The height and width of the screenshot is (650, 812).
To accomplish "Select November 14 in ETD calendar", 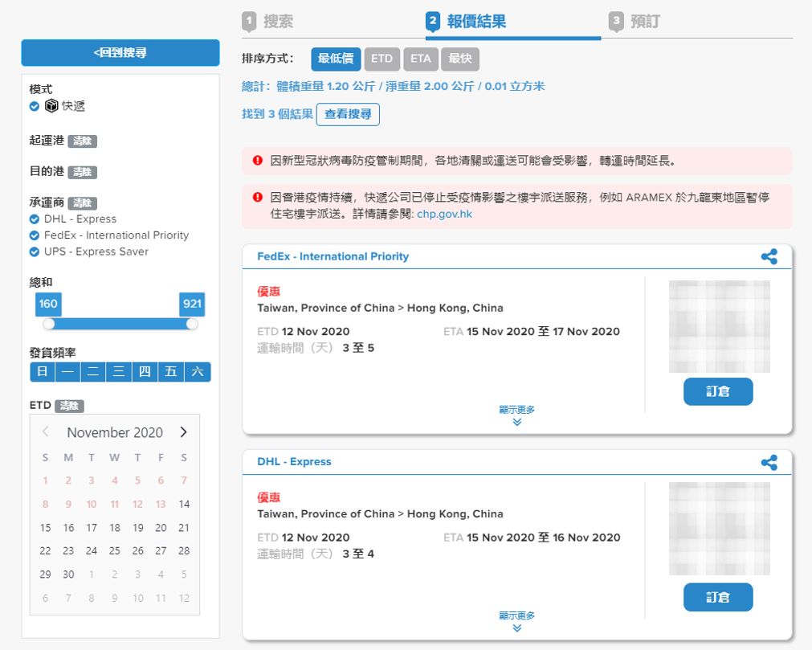I will pyautogui.click(x=184, y=504).
